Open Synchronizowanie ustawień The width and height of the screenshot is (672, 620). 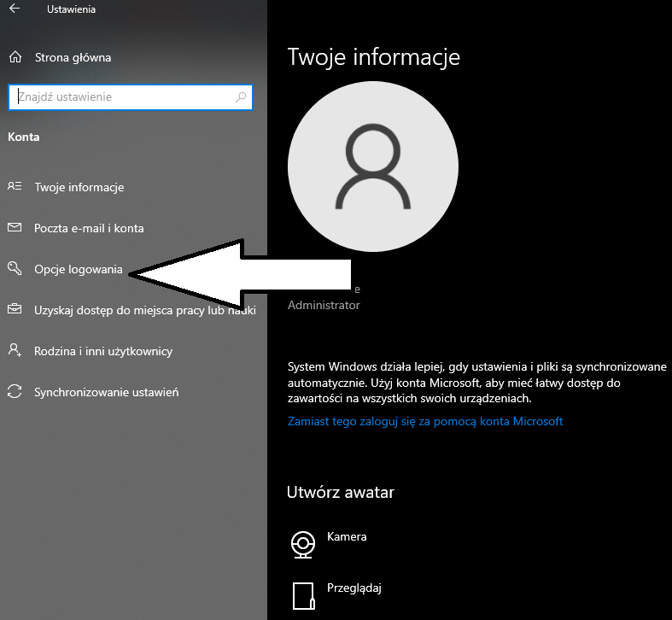pyautogui.click(x=106, y=392)
